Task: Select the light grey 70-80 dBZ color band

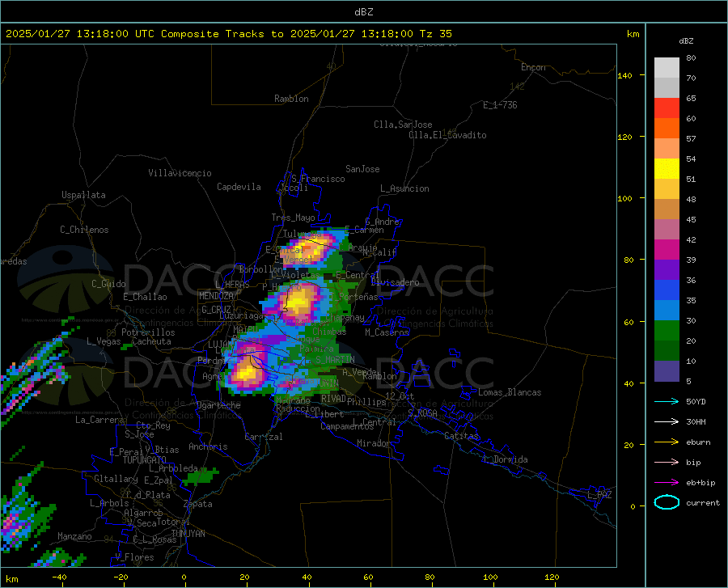Action: (x=667, y=68)
